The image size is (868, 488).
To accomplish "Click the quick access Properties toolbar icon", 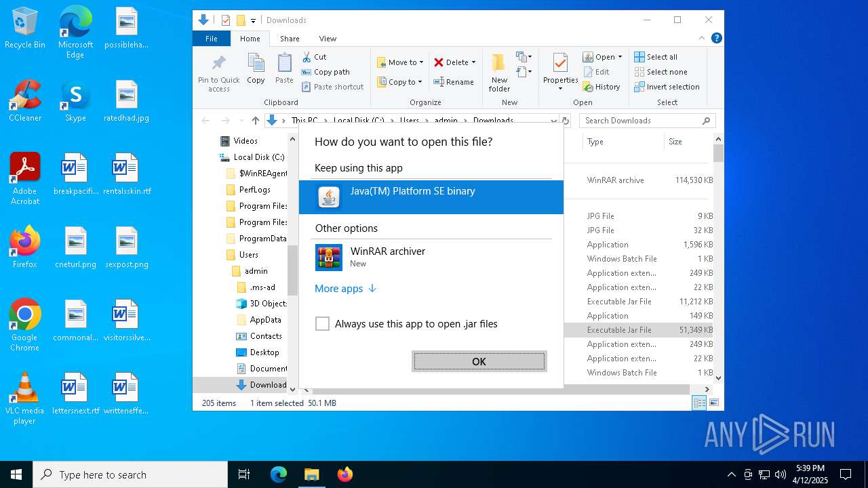I will [x=226, y=20].
